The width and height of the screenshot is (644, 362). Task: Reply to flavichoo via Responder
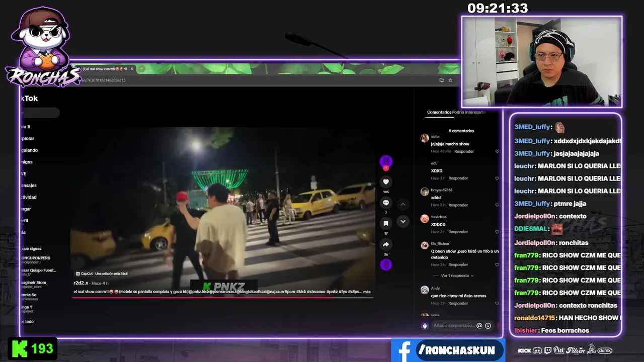coord(458,232)
